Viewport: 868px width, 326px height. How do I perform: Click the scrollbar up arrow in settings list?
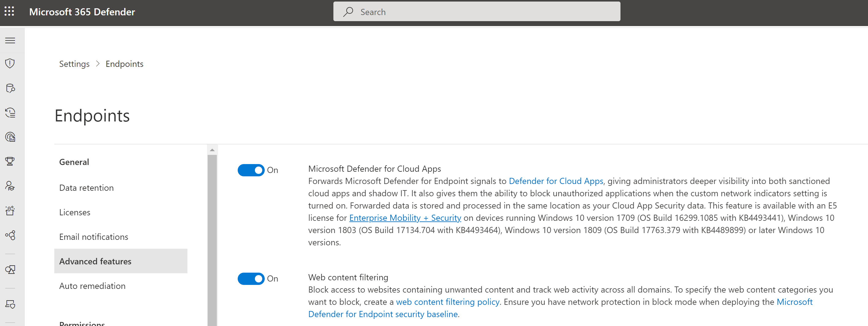coord(212,150)
